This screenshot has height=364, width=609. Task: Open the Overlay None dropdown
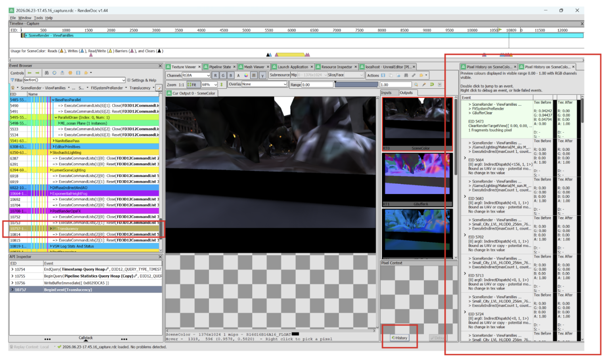(264, 84)
